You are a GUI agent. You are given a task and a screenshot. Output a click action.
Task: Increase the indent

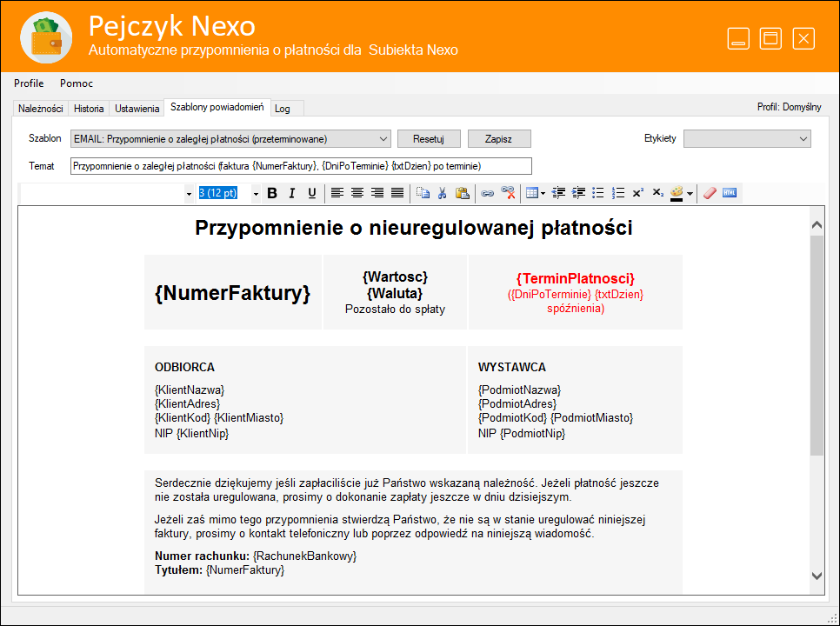(578, 193)
